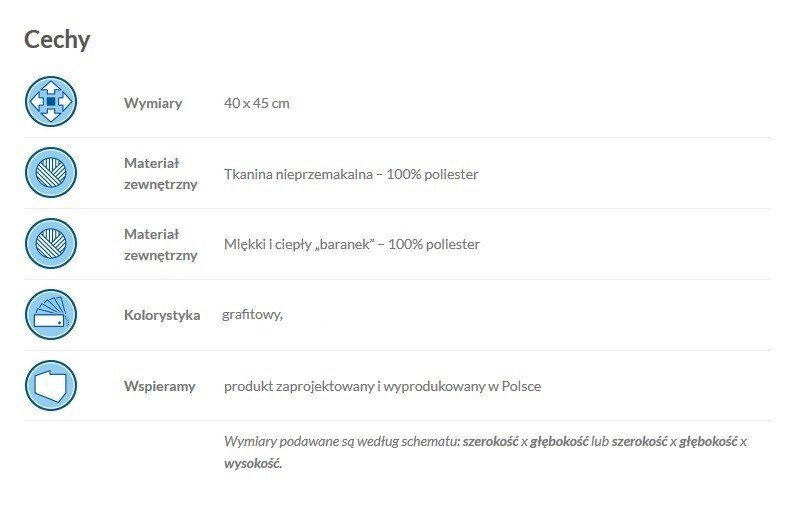Screen dimensions: 804x531
Task: Click the bold word wysokość in the footnote
Action: pos(252,464)
